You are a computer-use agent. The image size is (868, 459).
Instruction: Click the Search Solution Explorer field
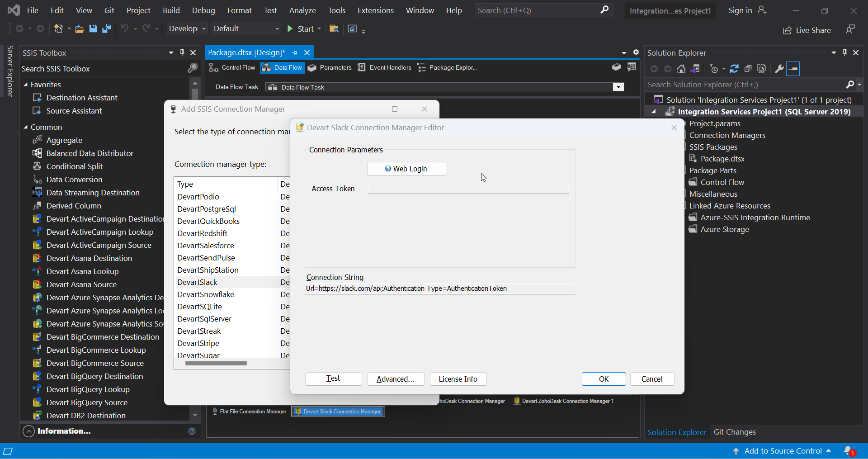tap(745, 85)
